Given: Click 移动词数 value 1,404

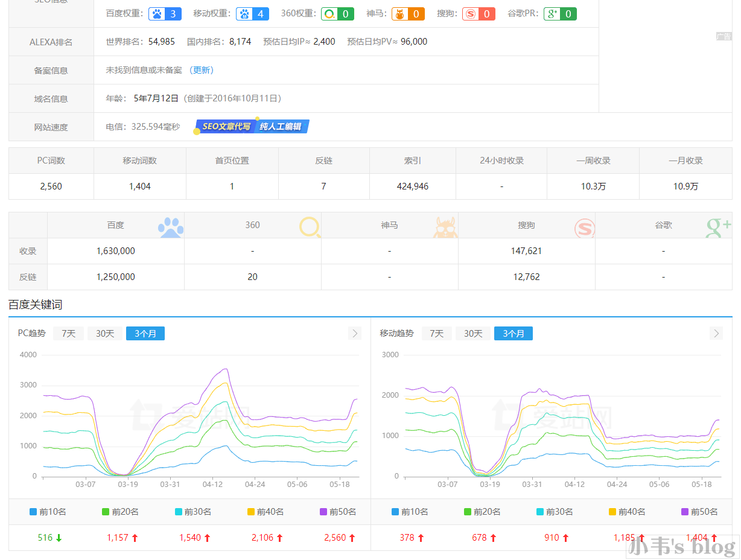Looking at the screenshot, I should click(140, 186).
